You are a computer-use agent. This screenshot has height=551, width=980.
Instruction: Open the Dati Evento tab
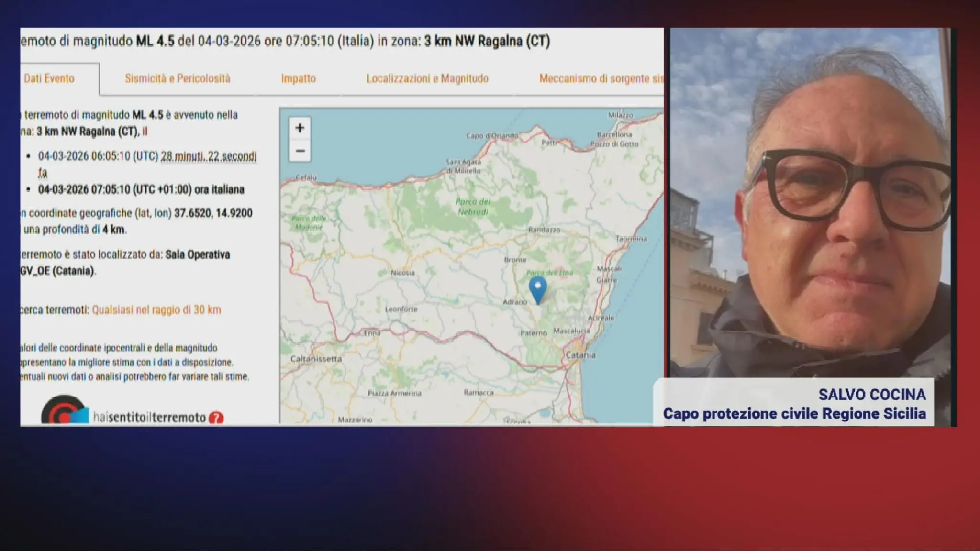49,78
